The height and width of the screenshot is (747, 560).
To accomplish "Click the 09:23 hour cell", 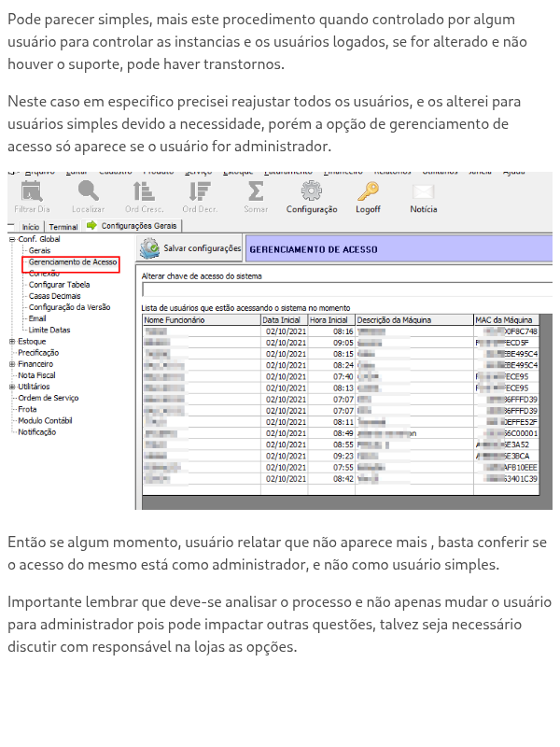I will pos(331,456).
